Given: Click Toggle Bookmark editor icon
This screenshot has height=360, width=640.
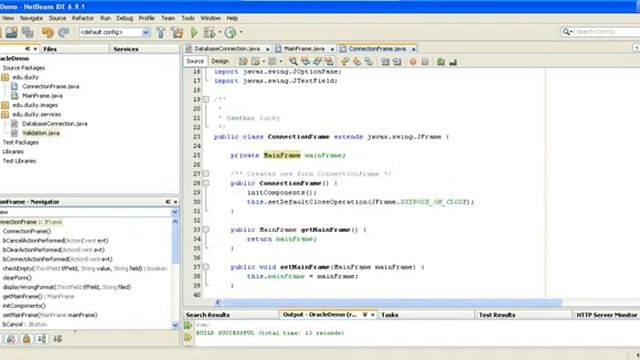Looking at the screenshot, I should pos(369,62).
